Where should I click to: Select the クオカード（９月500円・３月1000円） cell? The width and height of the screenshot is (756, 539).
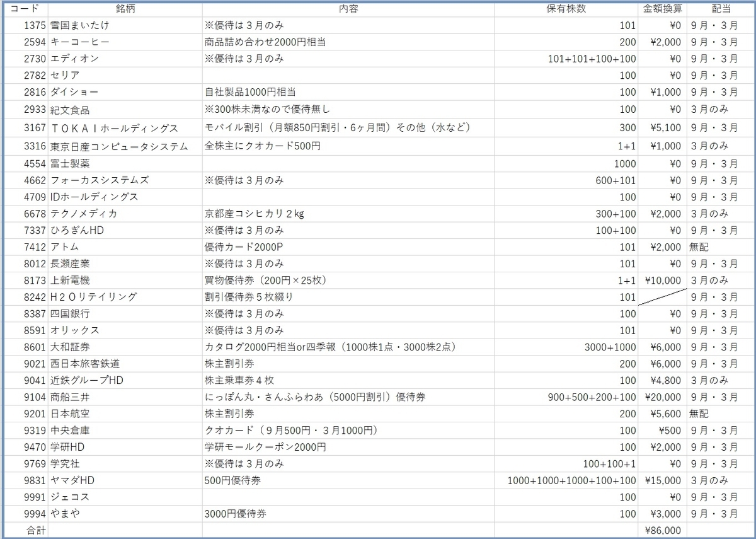(x=348, y=431)
